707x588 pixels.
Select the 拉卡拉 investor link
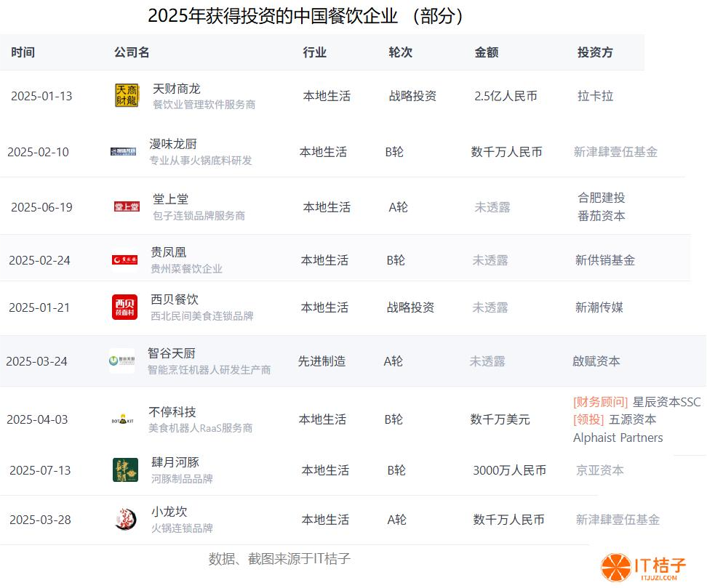click(595, 96)
